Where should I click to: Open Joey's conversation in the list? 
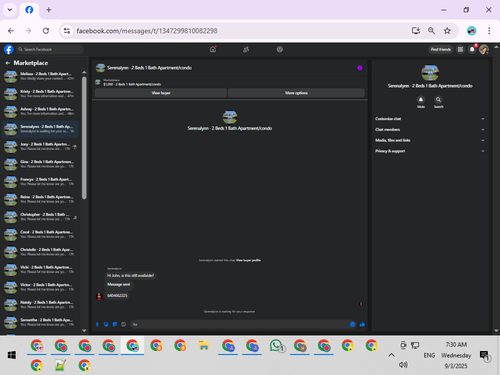point(40,147)
